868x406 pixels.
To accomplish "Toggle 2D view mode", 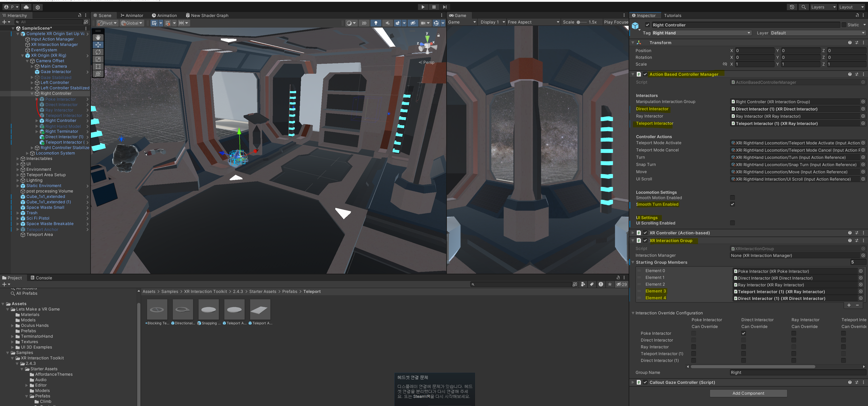I will [x=364, y=23].
